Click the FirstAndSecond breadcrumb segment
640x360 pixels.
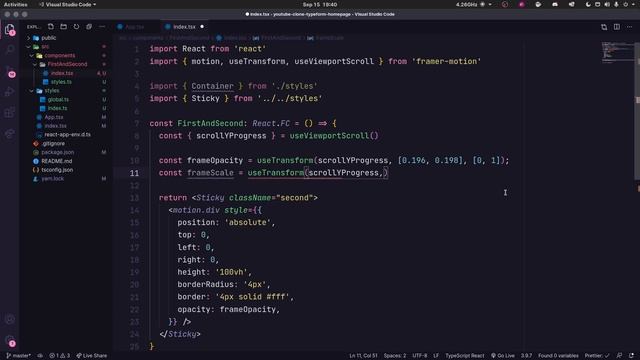pyautogui.click(x=281, y=38)
